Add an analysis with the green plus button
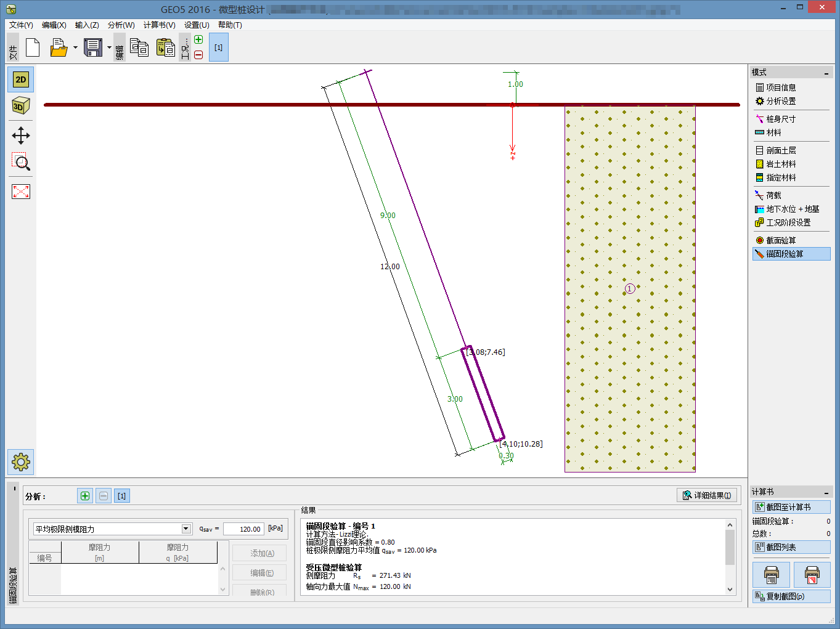Viewport: 840px width, 629px height. point(85,496)
